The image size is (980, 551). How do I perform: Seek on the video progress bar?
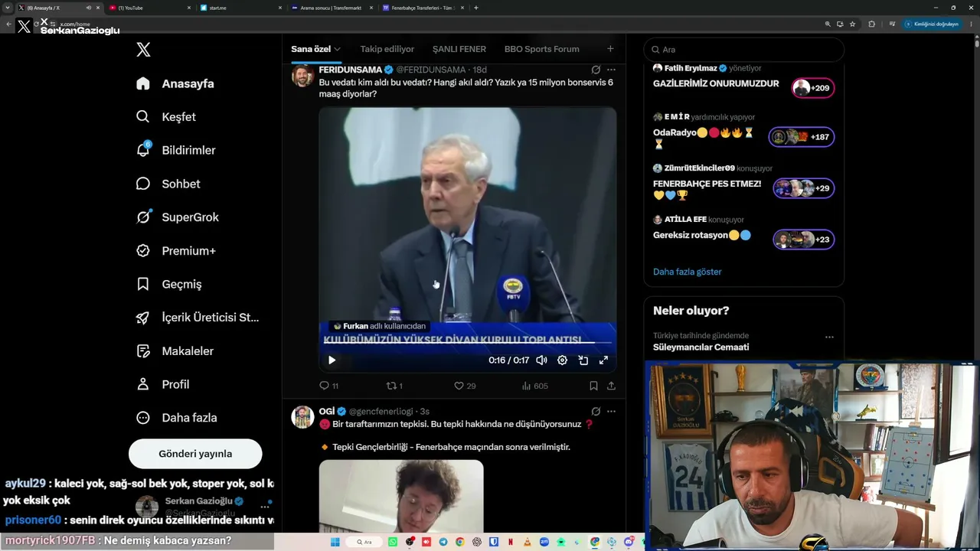point(468,343)
